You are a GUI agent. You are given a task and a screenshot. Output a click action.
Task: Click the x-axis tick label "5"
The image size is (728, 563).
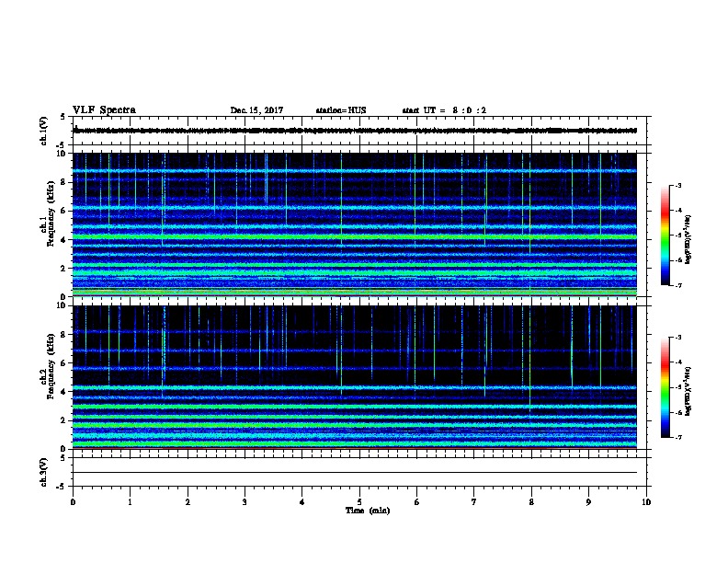[x=359, y=502]
